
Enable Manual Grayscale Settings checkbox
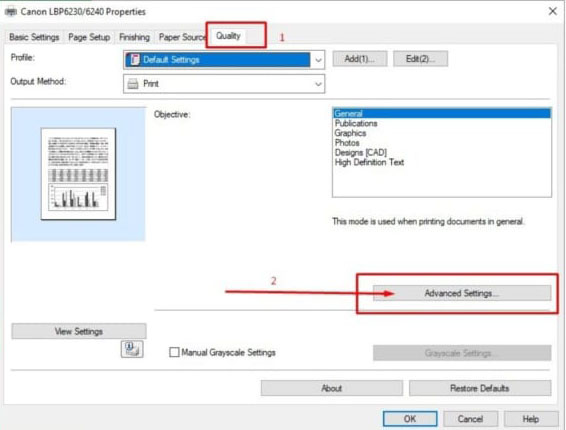(174, 352)
